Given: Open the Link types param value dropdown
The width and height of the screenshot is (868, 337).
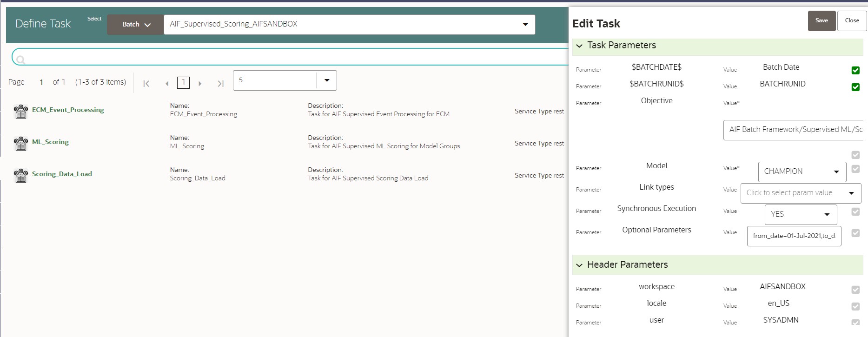Looking at the screenshot, I should [x=801, y=193].
